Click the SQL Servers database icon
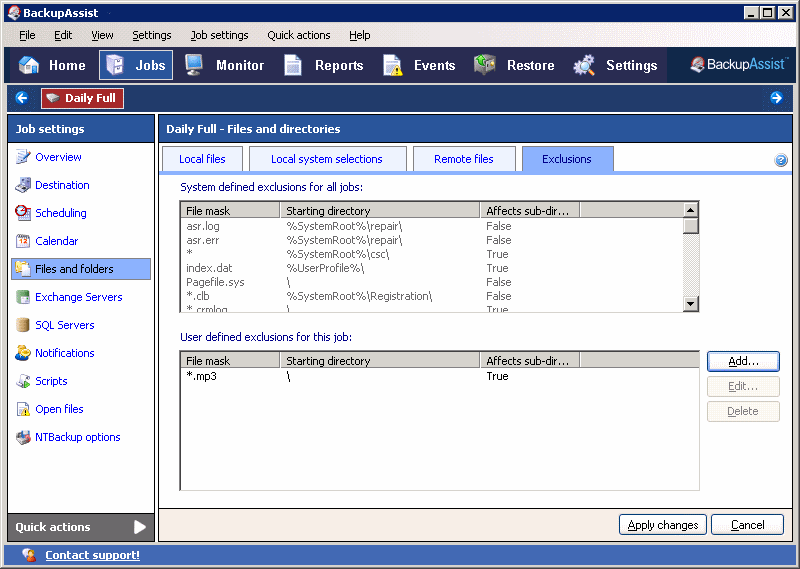 [x=23, y=325]
